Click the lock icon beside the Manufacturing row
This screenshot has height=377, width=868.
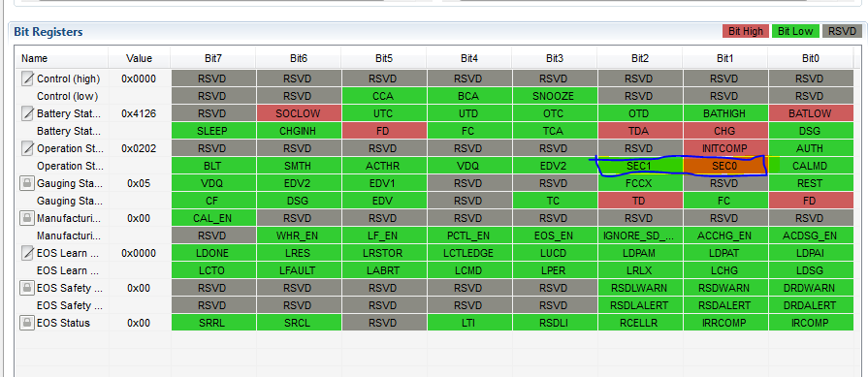tap(27, 218)
